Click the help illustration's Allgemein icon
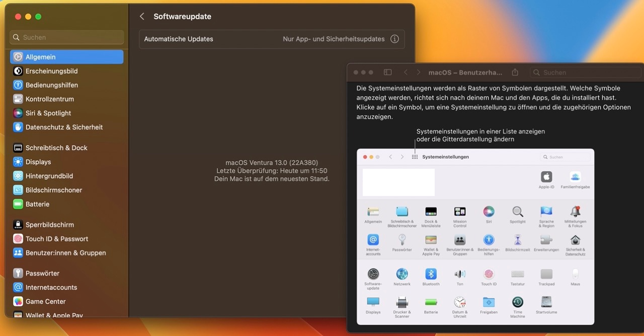The width and height of the screenshot is (644, 336). coord(373,212)
